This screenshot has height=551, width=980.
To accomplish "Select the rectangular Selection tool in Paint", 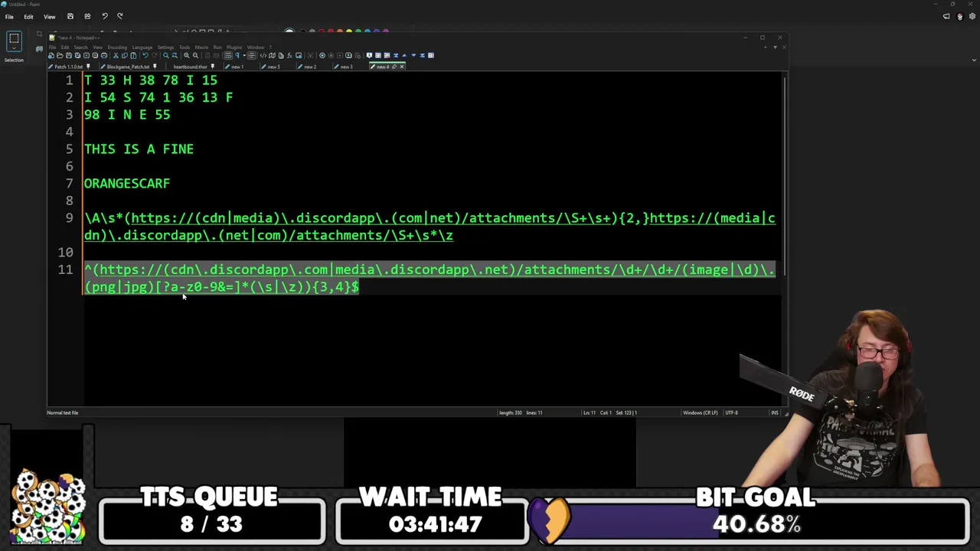I will [x=14, y=39].
